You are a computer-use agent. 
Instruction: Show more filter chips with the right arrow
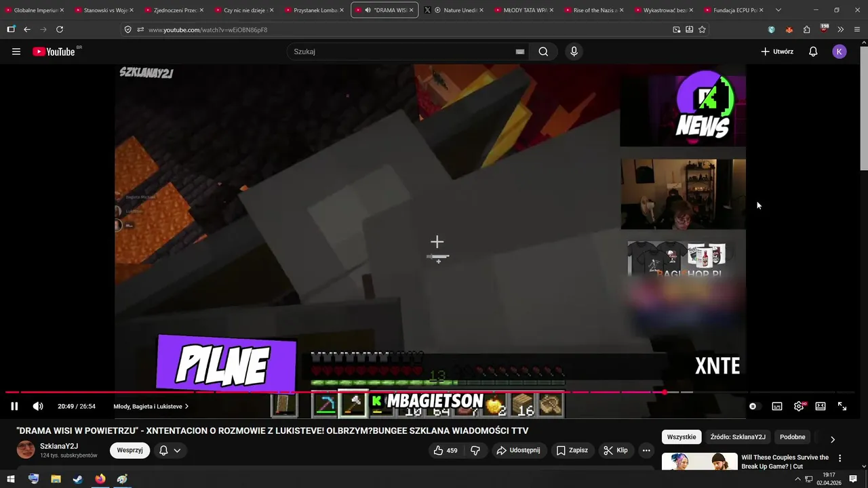(x=833, y=439)
